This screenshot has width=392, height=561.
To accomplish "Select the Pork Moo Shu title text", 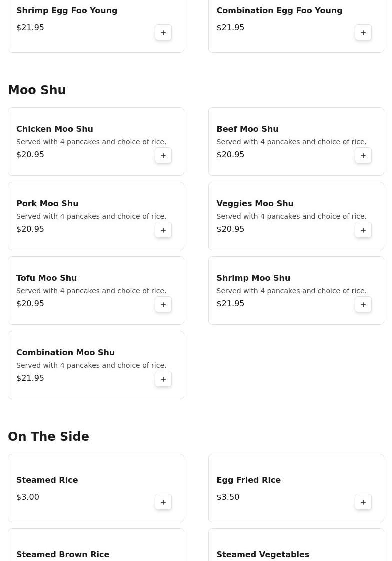I will [47, 203].
